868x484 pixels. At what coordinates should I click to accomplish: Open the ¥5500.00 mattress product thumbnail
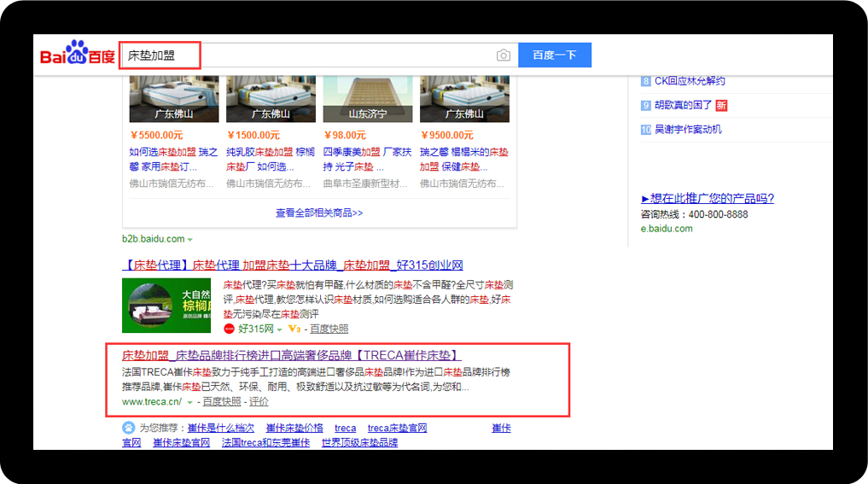coord(174,99)
